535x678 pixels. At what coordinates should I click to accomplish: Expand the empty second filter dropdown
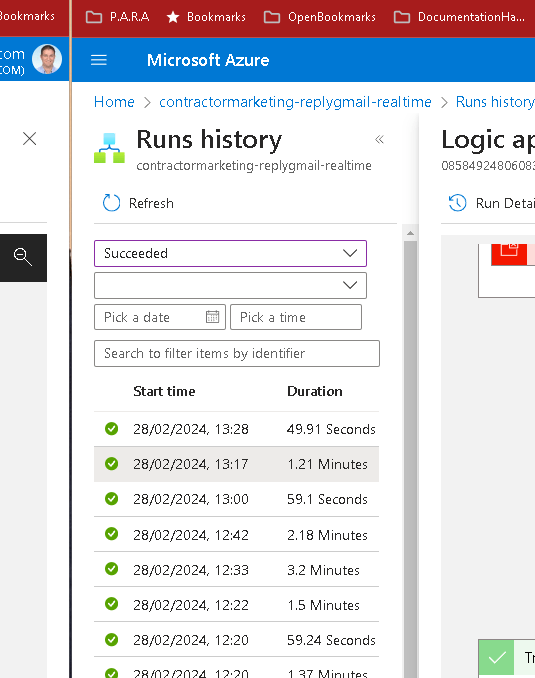pos(230,285)
